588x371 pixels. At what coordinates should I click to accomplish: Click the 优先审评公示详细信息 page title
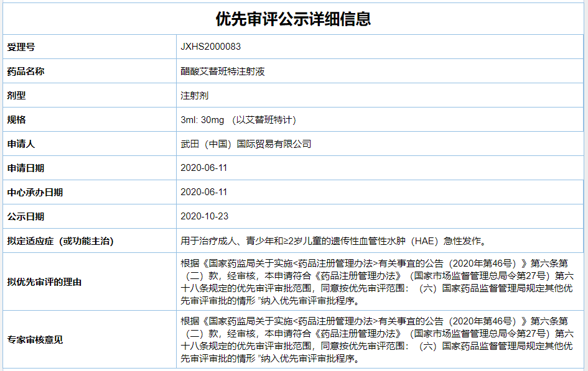pyautogui.click(x=294, y=19)
